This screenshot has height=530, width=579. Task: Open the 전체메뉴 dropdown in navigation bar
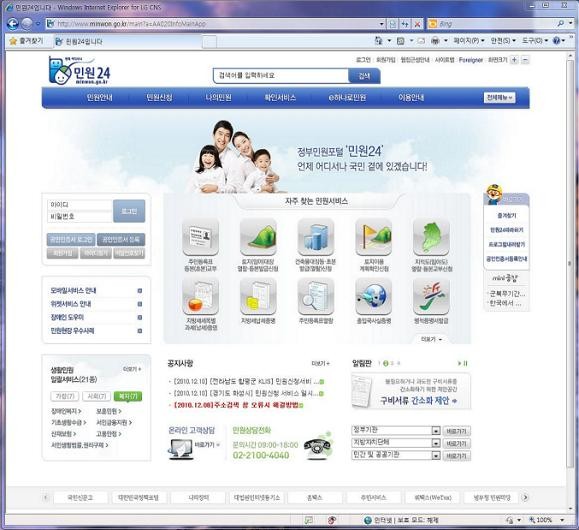coord(499,98)
